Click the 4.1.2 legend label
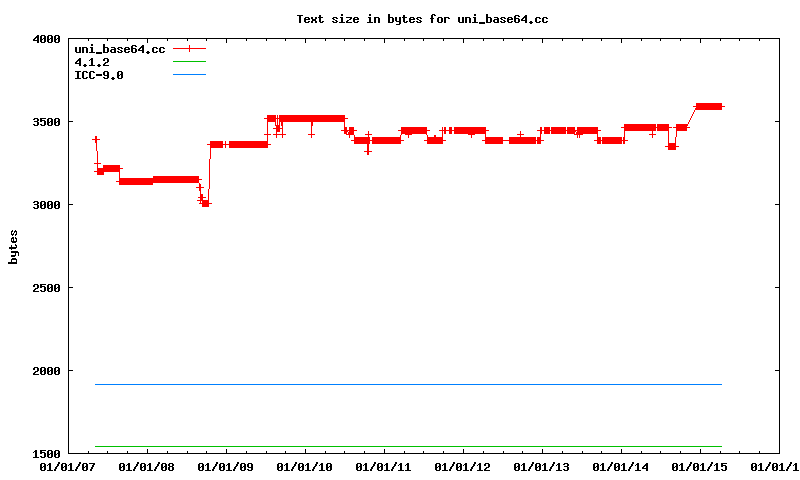Image resolution: width=800 pixels, height=480 pixels. tap(92, 62)
